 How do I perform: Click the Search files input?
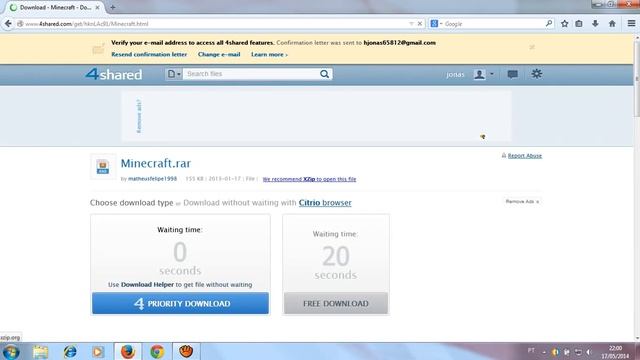pyautogui.click(x=251, y=74)
